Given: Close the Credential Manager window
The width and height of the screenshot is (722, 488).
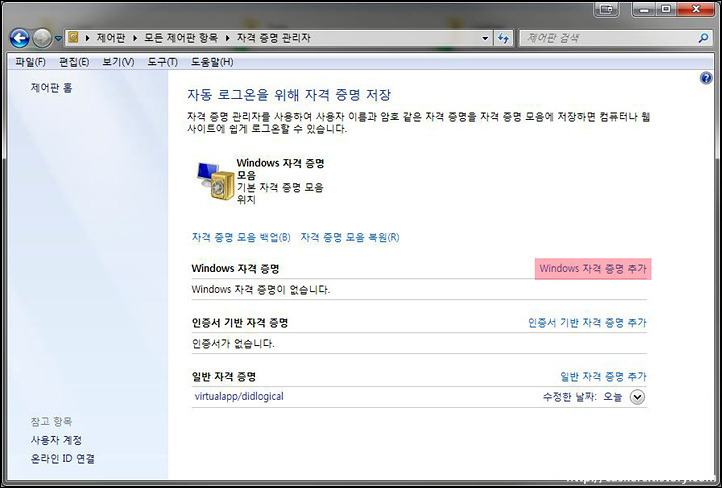Looking at the screenshot, I should 696,9.
